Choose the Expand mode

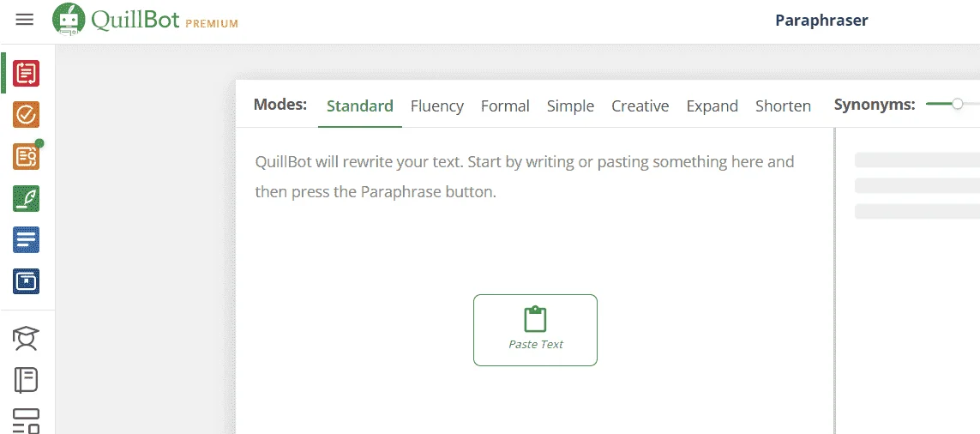712,106
